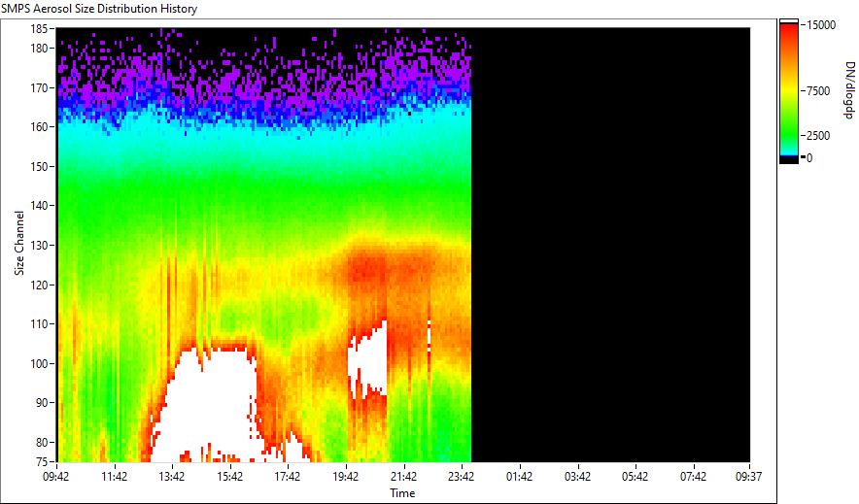The width and height of the screenshot is (859, 504).
Task: Click the 2500 color scale value
Action: 819,136
